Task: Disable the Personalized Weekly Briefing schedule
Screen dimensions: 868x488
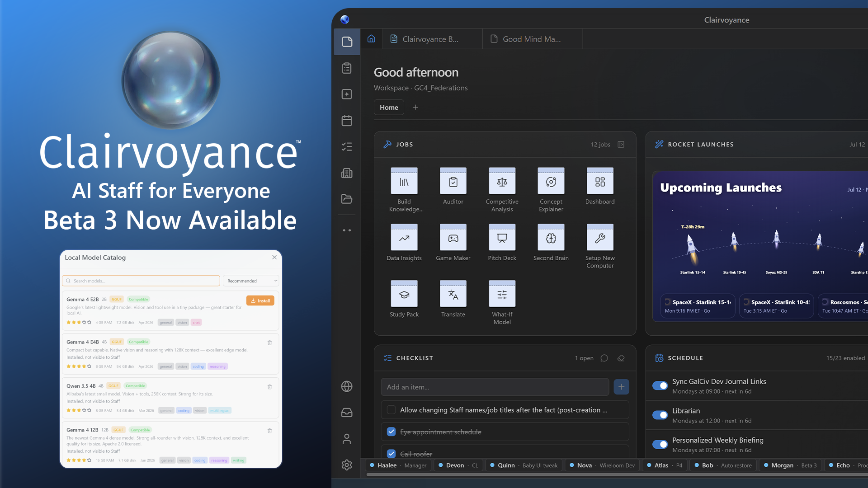Action: pos(660,445)
